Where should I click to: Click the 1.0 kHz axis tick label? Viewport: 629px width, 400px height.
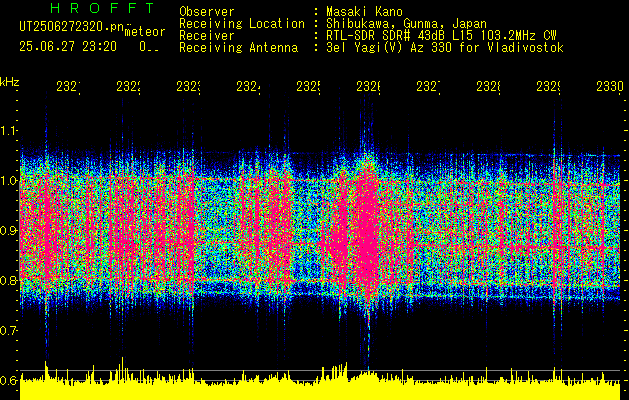click(x=9, y=181)
